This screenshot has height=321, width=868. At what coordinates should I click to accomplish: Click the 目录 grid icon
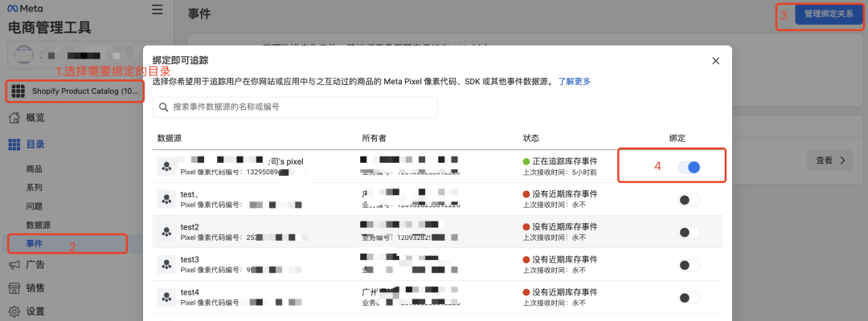point(15,144)
